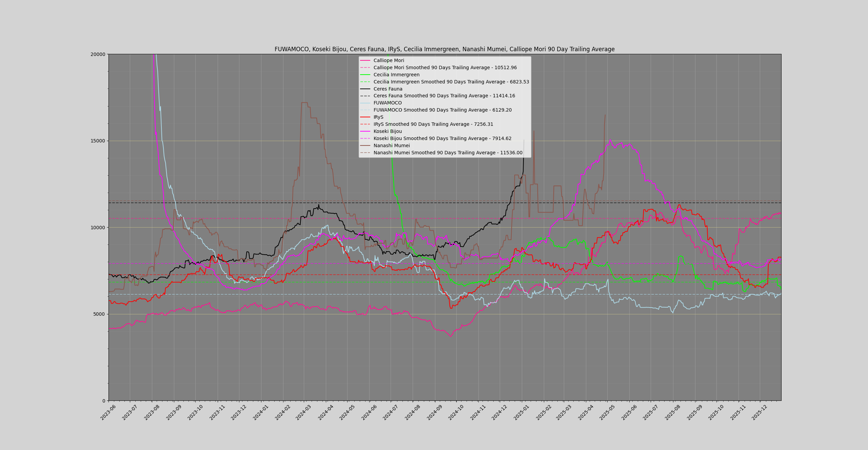Click the light blue FUWAMOCO legend line
Image resolution: width=868 pixels, height=450 pixels.
click(x=365, y=103)
